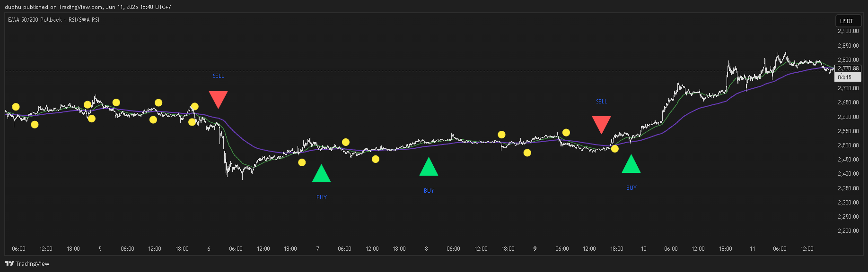
Task: Click the green BUY triangle near June 7
Action: 321,173
